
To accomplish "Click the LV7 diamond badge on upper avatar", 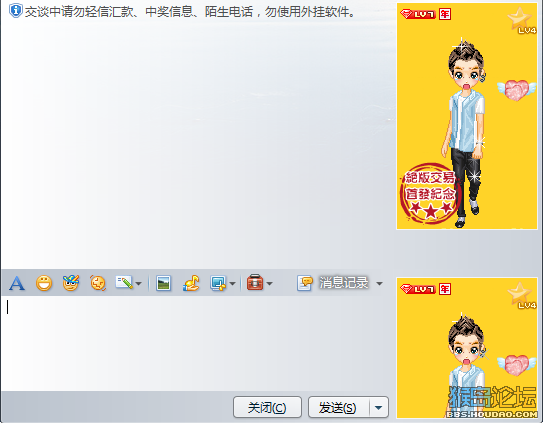I will [418, 14].
